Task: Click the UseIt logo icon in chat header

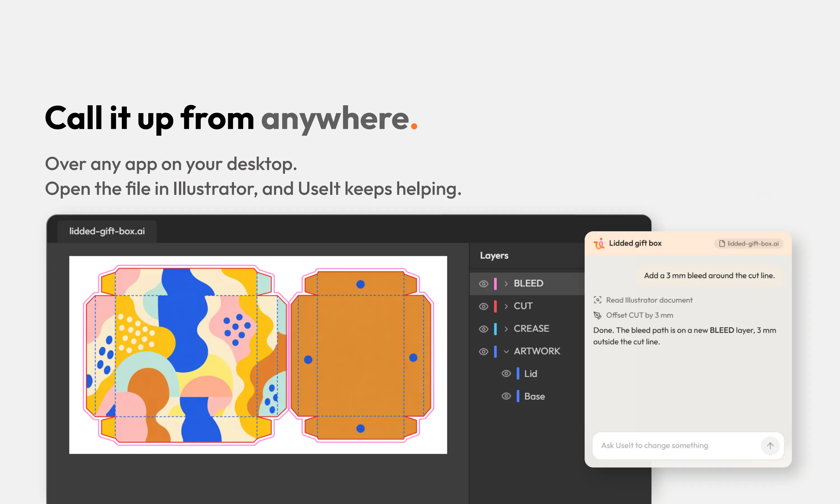Action: pos(599,243)
